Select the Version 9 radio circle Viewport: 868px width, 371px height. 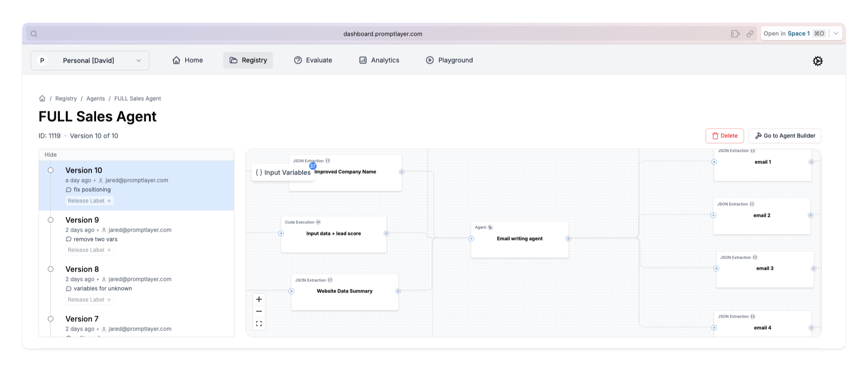tap(51, 220)
